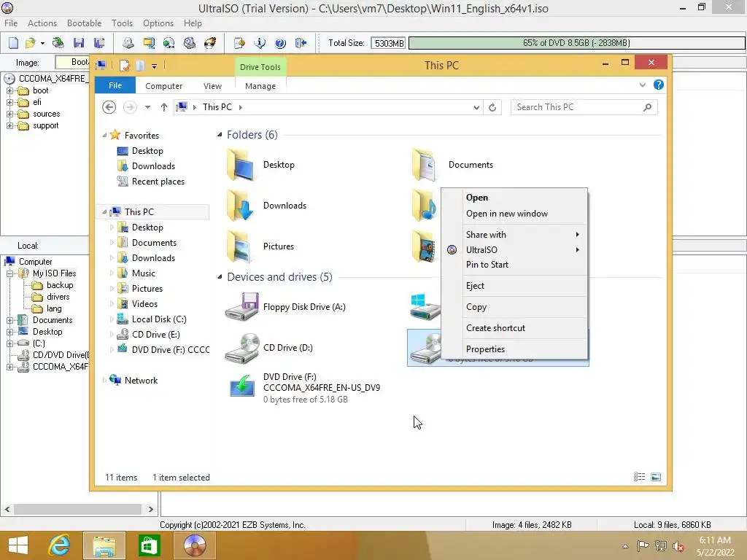This screenshot has height=560, width=747.
Task: Click the Back arrow in This PC window
Action: (x=109, y=107)
